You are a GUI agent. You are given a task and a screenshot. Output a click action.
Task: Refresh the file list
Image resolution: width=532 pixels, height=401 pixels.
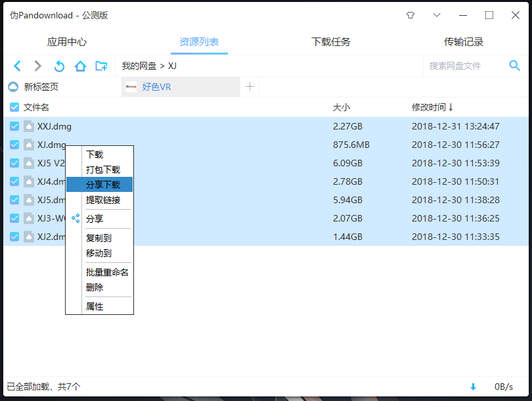(x=59, y=66)
